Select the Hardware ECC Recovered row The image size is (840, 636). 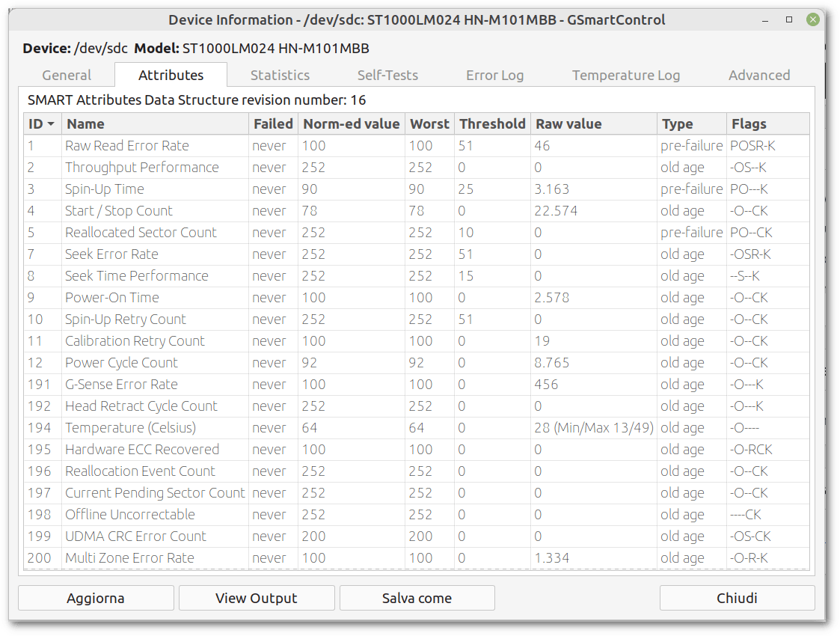coord(416,450)
